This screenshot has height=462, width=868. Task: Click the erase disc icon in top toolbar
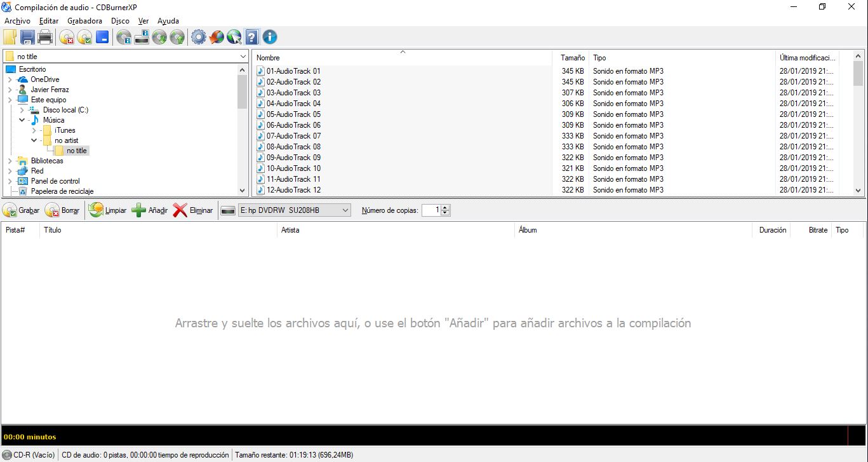click(67, 37)
